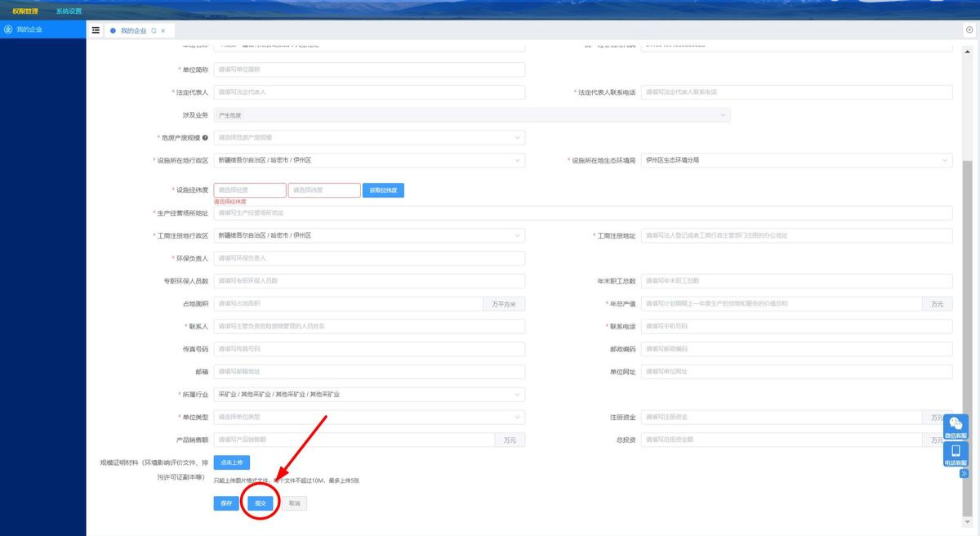
Task: Focus 注册资金 input field
Action: [x=782, y=417]
